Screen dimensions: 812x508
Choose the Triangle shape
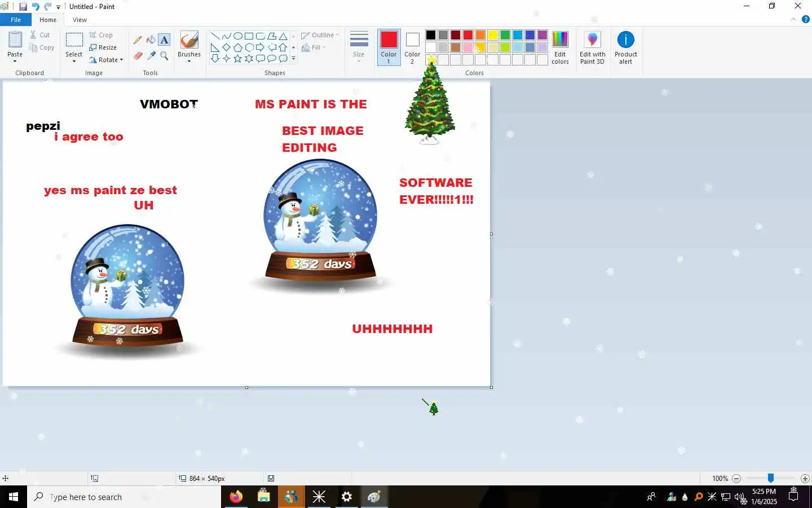(283, 36)
